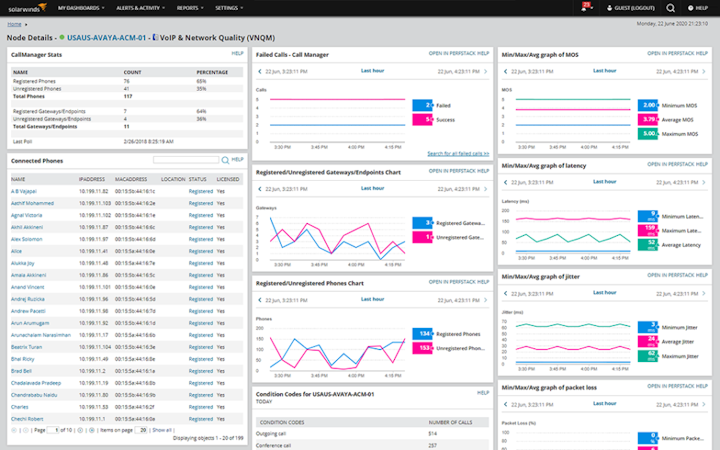Click the search magnifier in top bar
This screenshot has width=720, height=450.
coord(670,8)
